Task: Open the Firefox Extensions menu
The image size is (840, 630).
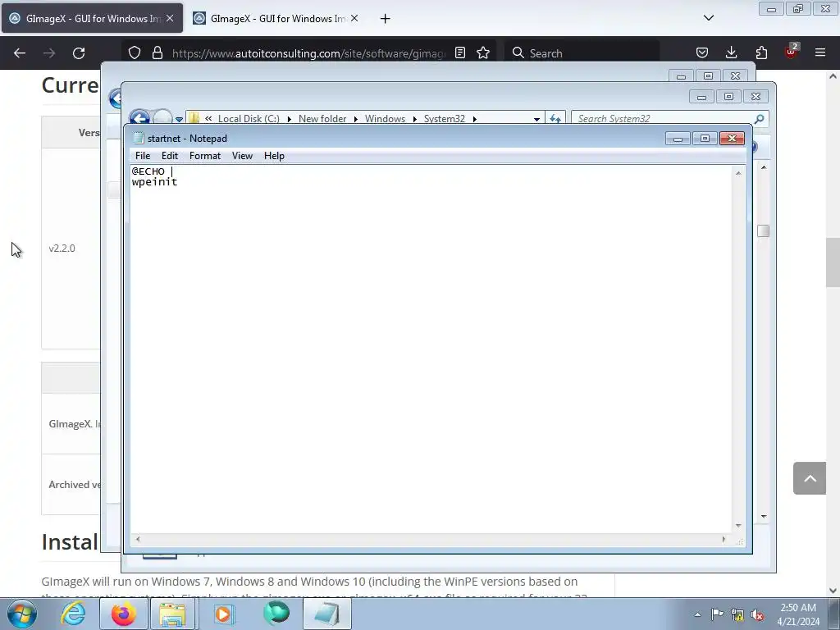Action: [761, 52]
